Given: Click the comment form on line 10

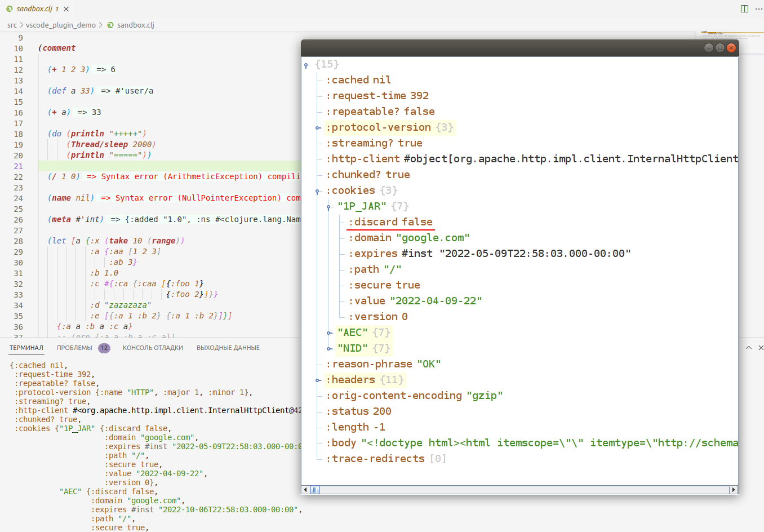Looking at the screenshot, I should click(x=57, y=48).
